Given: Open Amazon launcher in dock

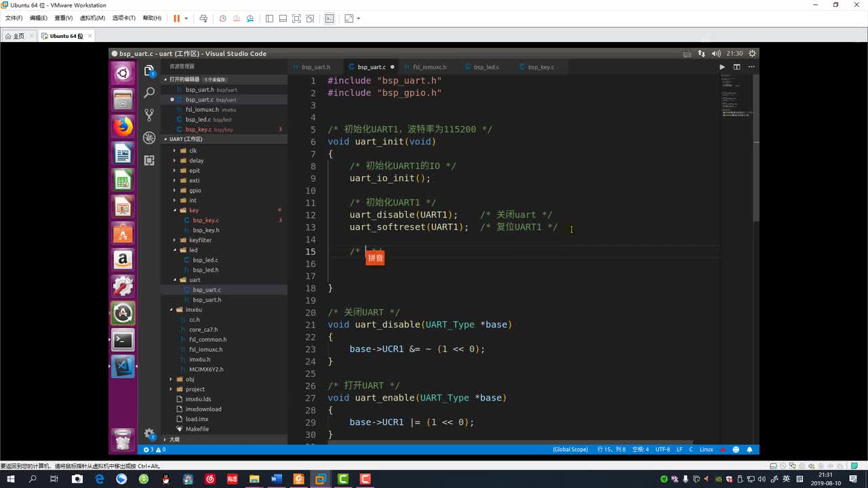Looking at the screenshot, I should coord(123,260).
